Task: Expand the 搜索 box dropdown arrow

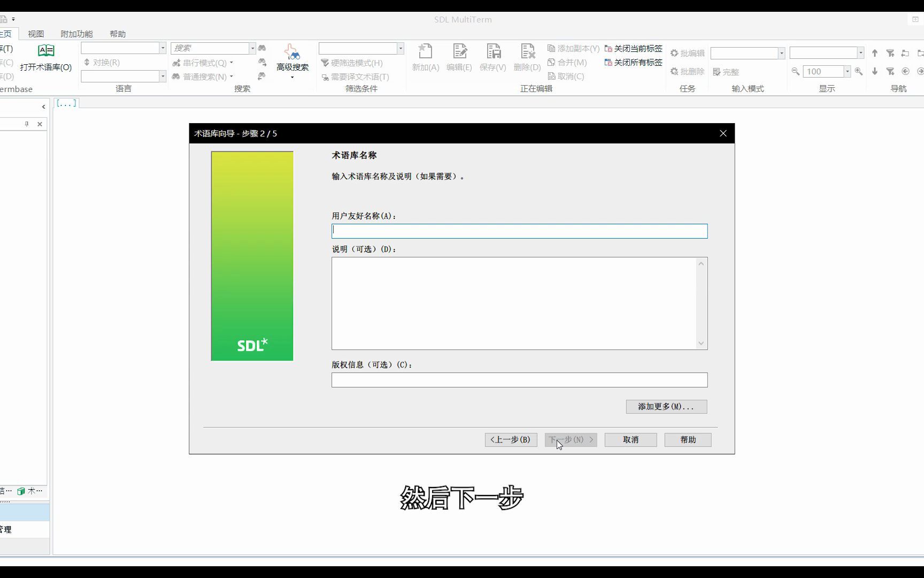Action: (x=252, y=48)
